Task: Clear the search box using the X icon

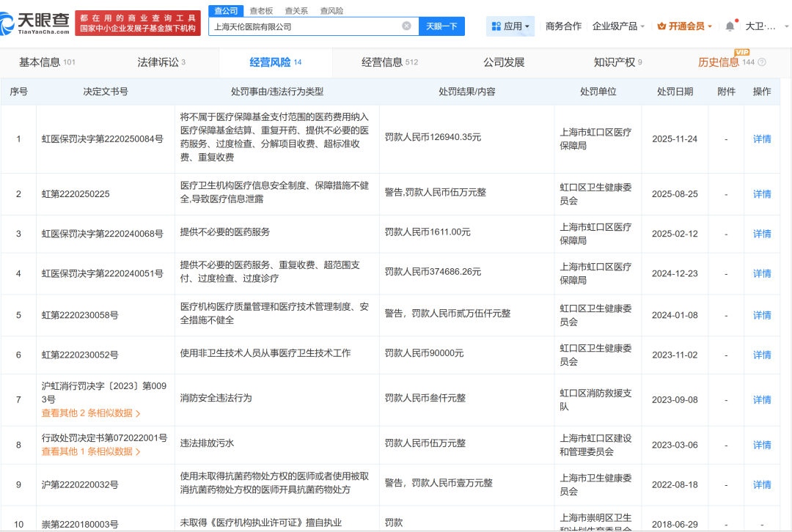Action: 408,25
